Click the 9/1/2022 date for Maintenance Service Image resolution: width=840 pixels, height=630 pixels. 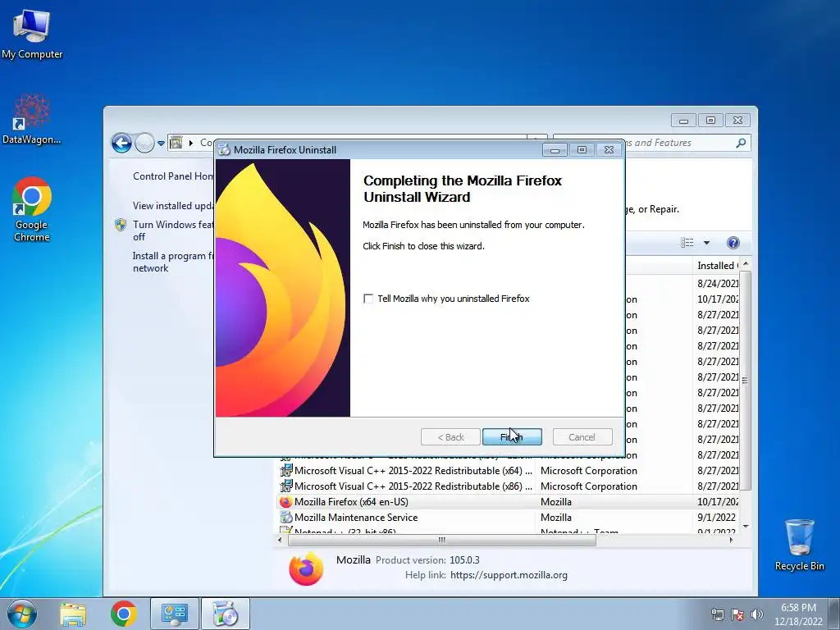[x=716, y=518]
